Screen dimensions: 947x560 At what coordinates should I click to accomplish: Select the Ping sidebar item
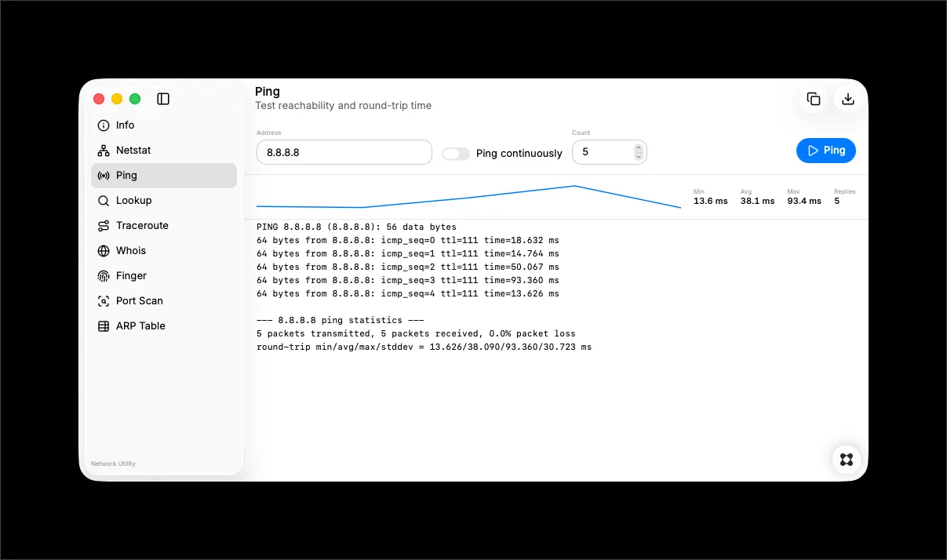pyautogui.click(x=164, y=176)
